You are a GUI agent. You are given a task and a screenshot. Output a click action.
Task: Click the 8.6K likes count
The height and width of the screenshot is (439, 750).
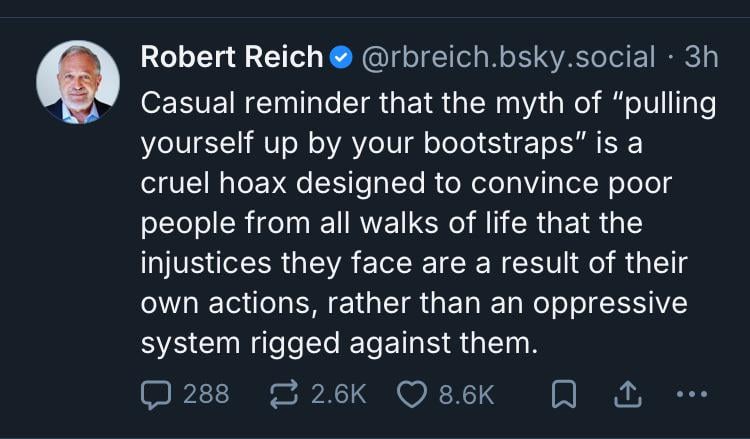click(467, 393)
